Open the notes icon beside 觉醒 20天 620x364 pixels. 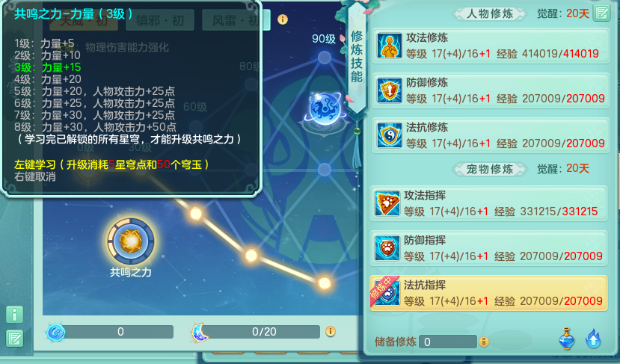coord(602,13)
